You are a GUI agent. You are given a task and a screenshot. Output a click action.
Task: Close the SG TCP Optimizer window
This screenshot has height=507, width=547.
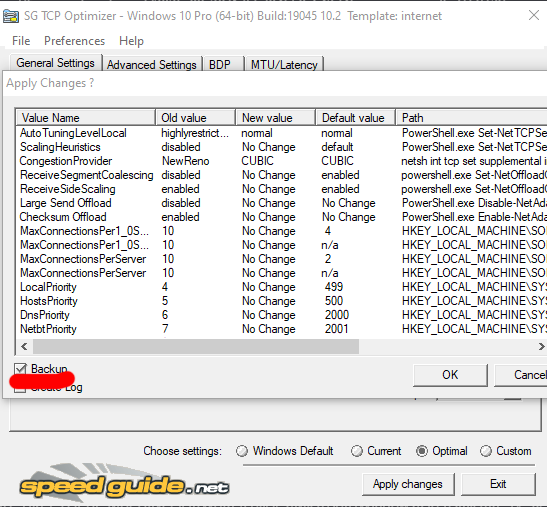point(534,15)
